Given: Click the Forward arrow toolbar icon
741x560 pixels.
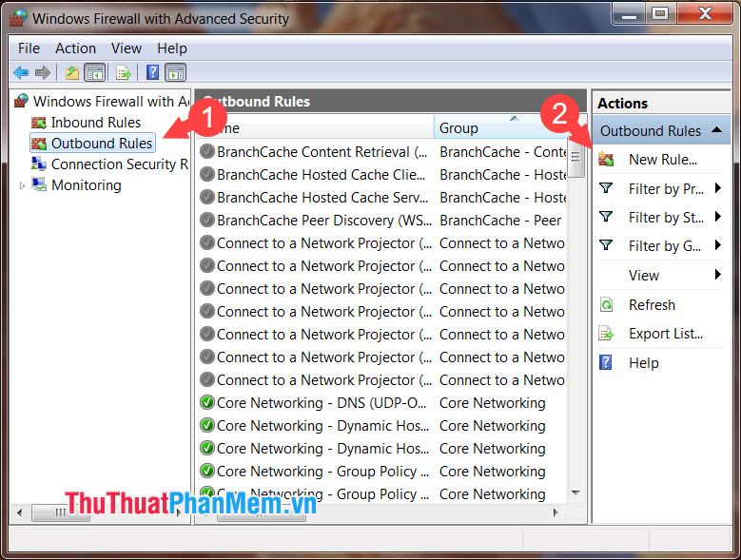Looking at the screenshot, I should 43,72.
